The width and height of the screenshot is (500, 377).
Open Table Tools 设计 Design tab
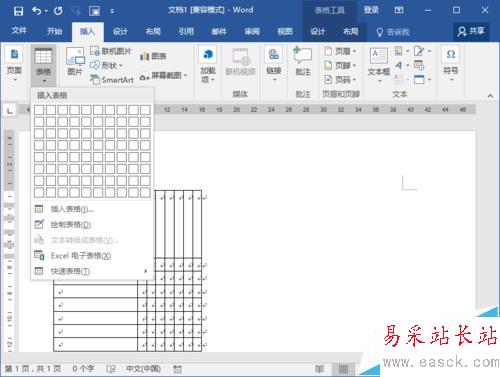(318, 32)
